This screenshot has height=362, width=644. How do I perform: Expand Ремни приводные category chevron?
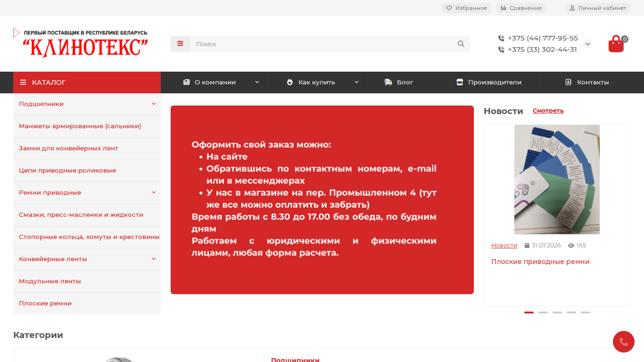[154, 193]
